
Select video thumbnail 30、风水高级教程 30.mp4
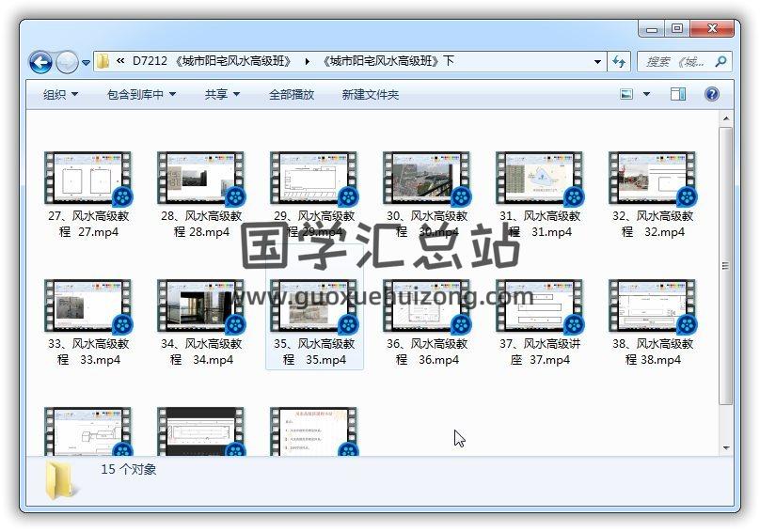pyautogui.click(x=427, y=179)
